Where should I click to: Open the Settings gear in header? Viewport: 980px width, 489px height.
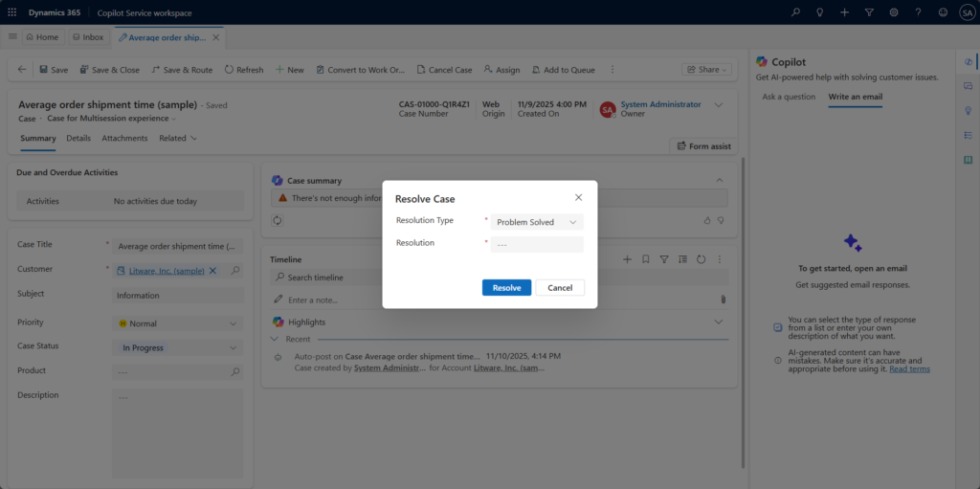[x=893, y=12]
